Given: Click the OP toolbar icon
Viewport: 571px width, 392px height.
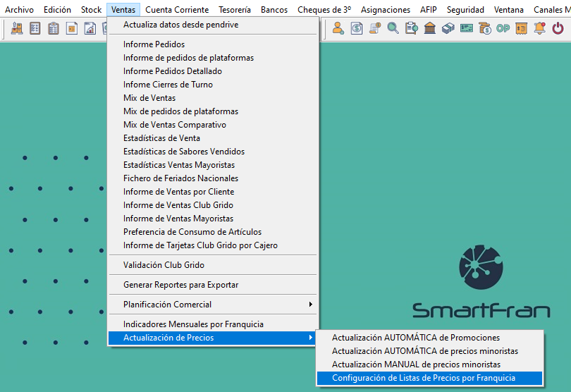Looking at the screenshot, I should pos(503,28).
